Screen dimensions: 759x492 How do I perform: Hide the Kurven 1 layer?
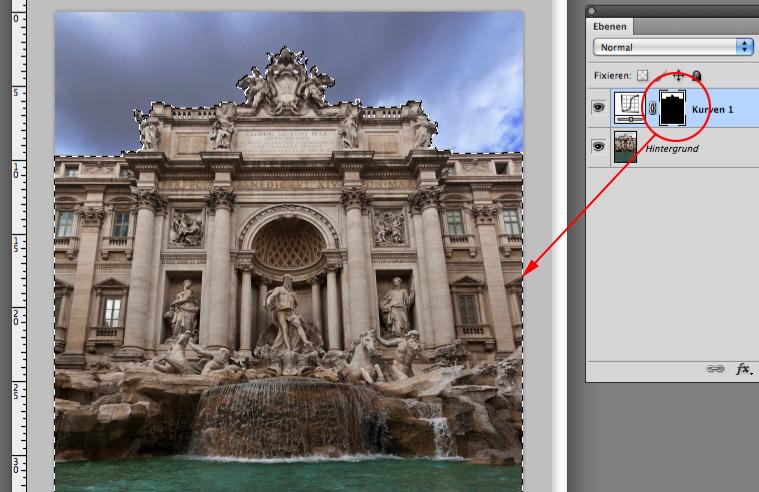tap(599, 107)
